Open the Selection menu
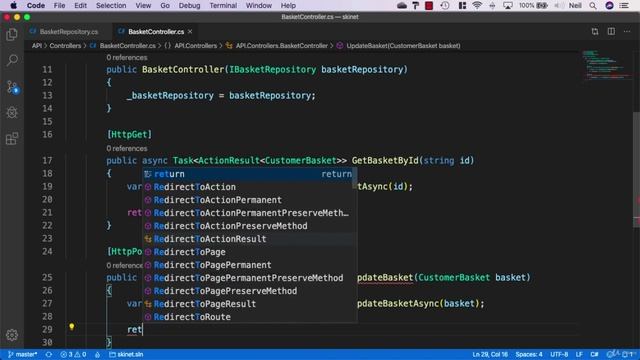640x360 pixels. 111,6
